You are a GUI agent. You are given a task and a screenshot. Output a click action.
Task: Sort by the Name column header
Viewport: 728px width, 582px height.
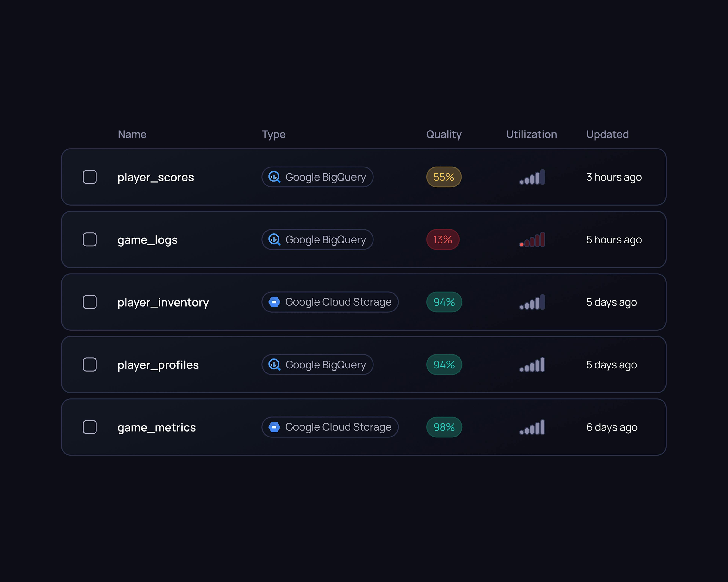132,134
